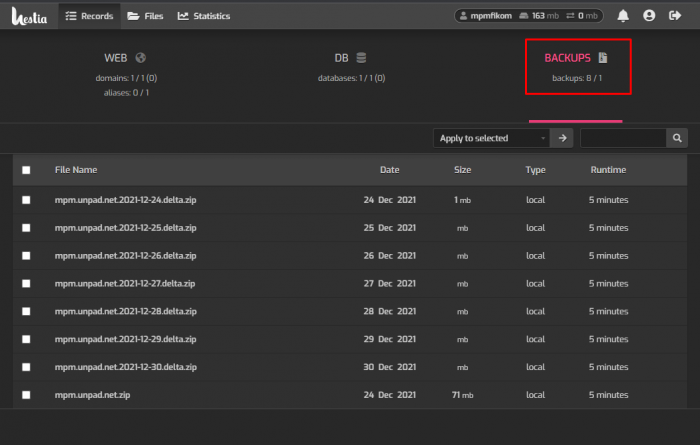Check the 2021-12-25.delta.zip backup checkbox

26,228
